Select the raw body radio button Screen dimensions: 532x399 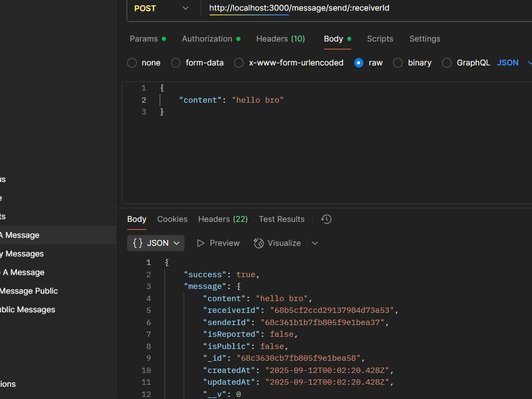click(x=359, y=63)
